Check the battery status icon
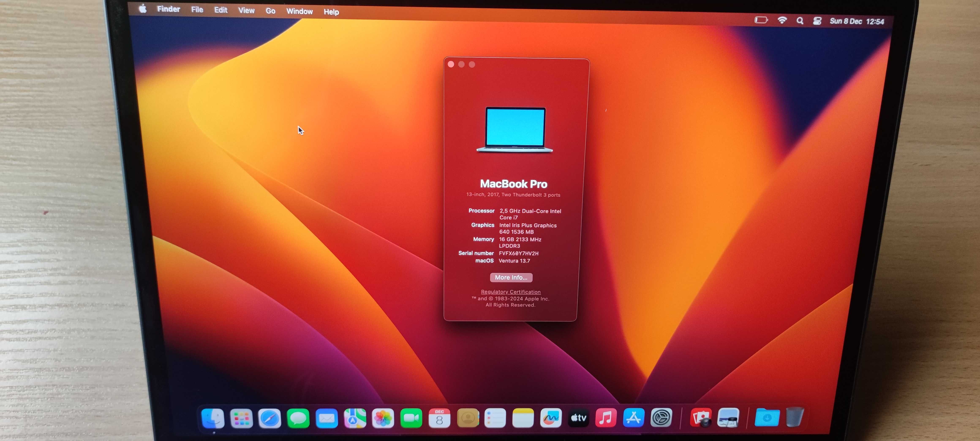Image resolution: width=980 pixels, height=441 pixels. tap(761, 20)
